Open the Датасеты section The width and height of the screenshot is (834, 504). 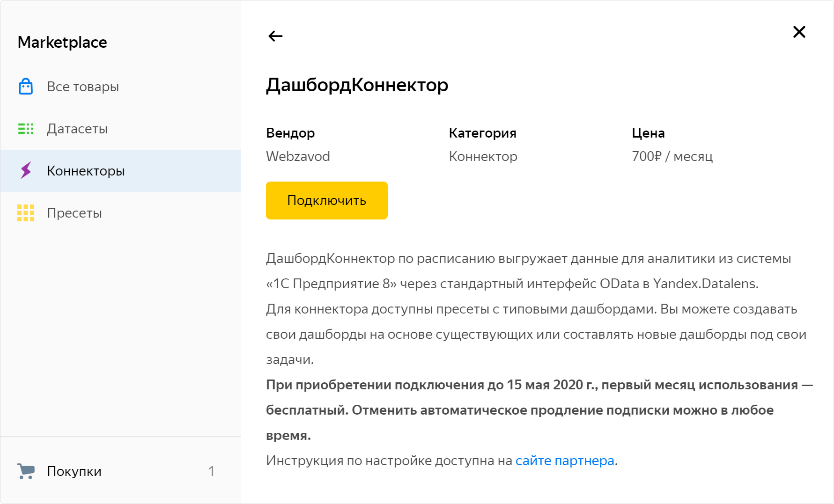click(120, 129)
